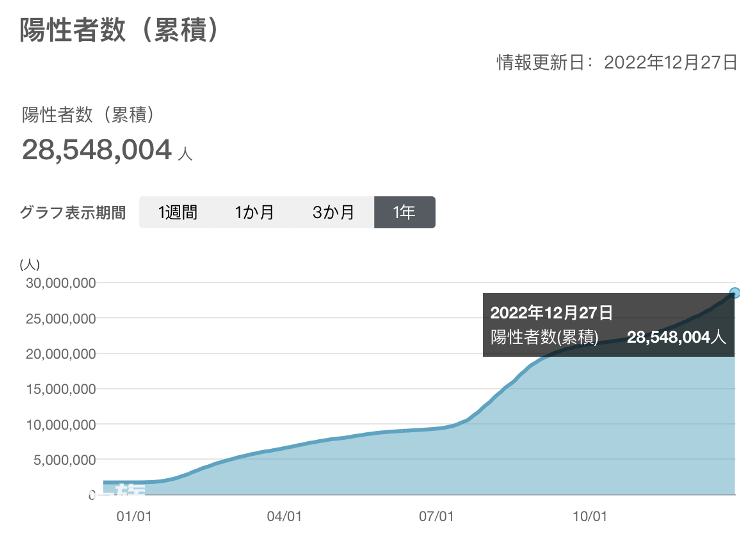Image resolution: width=752 pixels, height=534 pixels.
Task: Click the 30,000,000 y-axis label
Action: pyautogui.click(x=61, y=283)
